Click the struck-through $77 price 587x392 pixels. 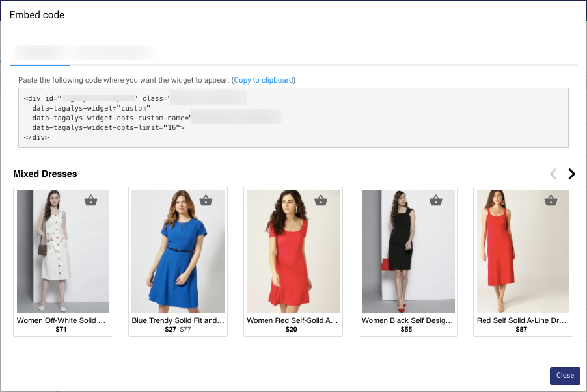pyautogui.click(x=185, y=330)
